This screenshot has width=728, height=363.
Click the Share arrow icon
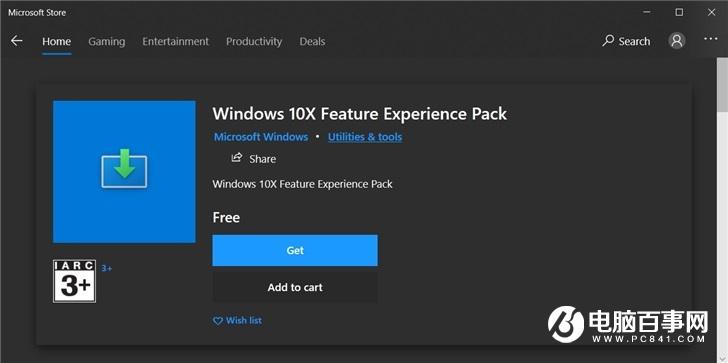coord(237,158)
